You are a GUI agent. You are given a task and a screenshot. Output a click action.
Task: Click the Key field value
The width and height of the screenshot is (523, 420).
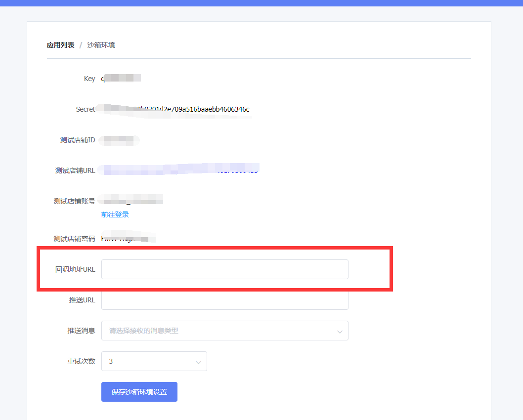pyautogui.click(x=121, y=78)
